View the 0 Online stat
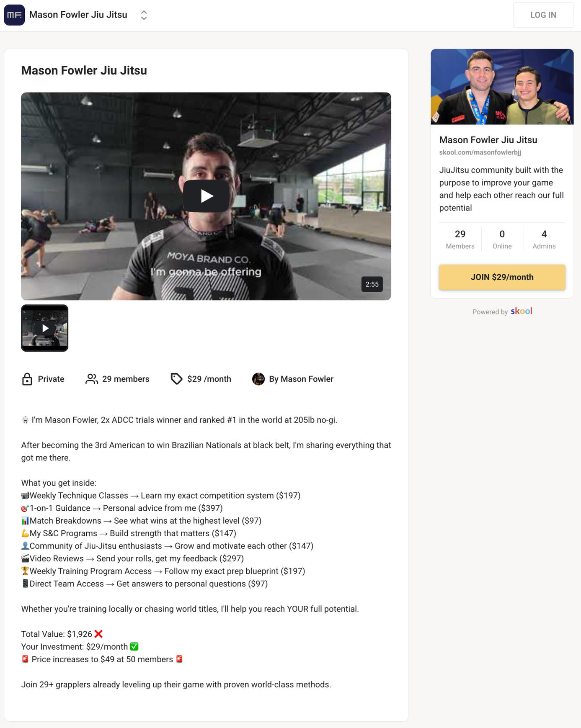 (x=502, y=239)
